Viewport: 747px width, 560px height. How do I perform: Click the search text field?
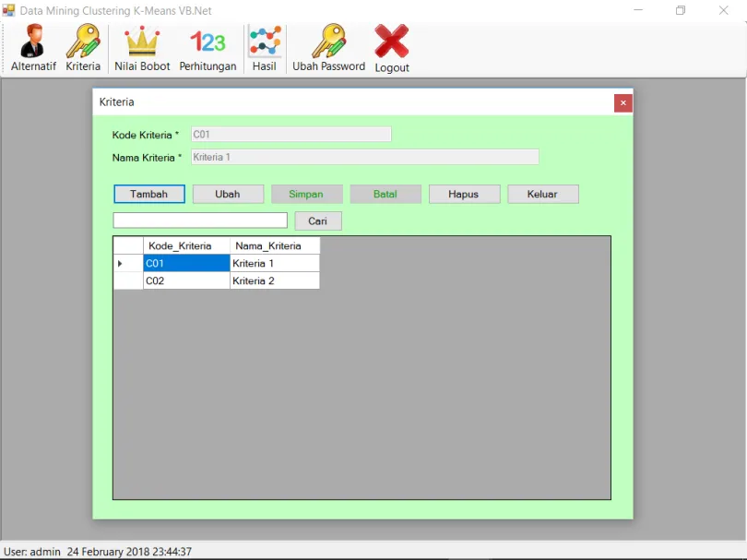coord(200,220)
